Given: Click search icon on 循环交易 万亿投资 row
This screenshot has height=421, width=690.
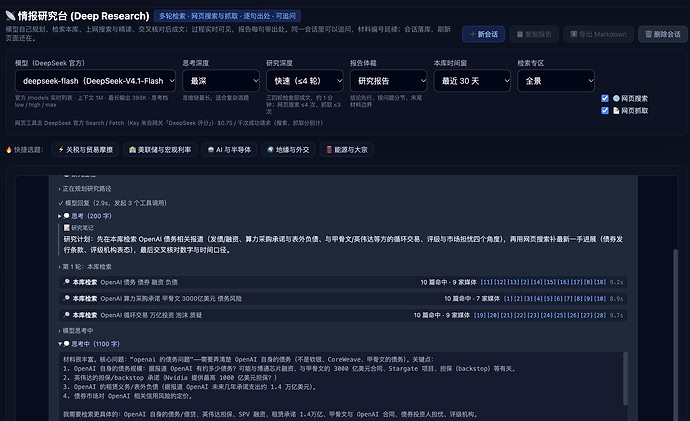Looking at the screenshot, I should pyautogui.click(x=66, y=315).
